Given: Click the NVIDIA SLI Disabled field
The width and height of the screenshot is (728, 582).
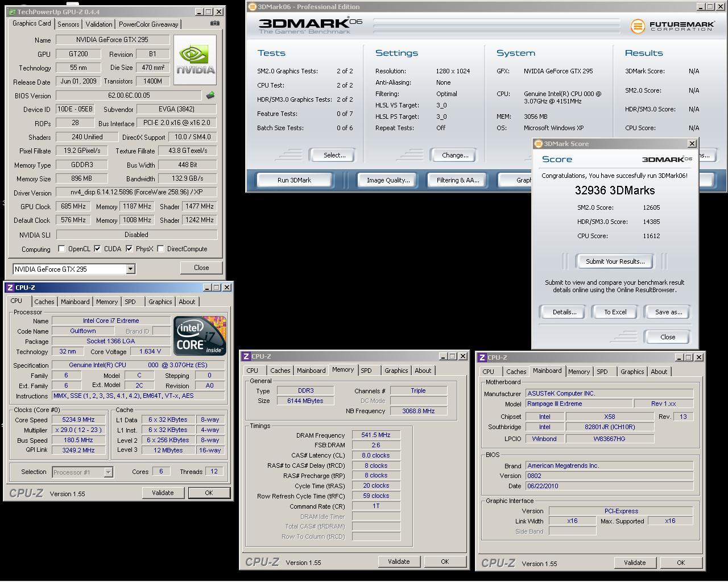Looking at the screenshot, I should [136, 234].
